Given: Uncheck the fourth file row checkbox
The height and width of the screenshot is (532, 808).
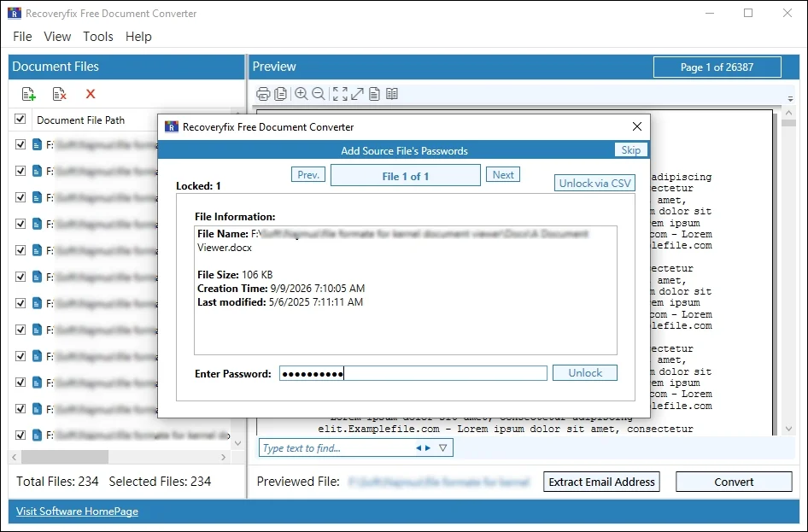Looking at the screenshot, I should click(x=20, y=224).
